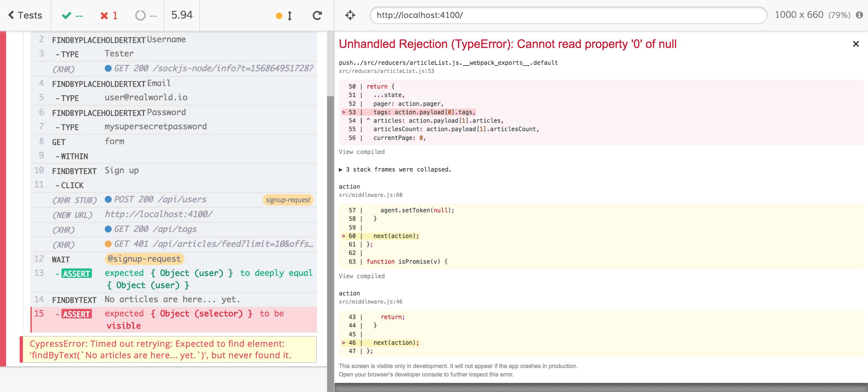Open the viewport info icon
Image resolution: width=868 pixels, height=392 pixels.
859,15
